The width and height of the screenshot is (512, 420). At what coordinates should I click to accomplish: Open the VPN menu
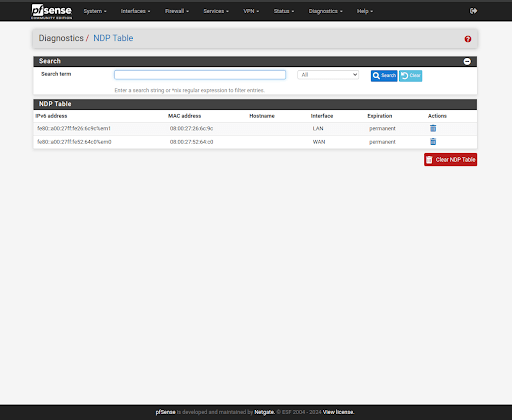pos(251,11)
